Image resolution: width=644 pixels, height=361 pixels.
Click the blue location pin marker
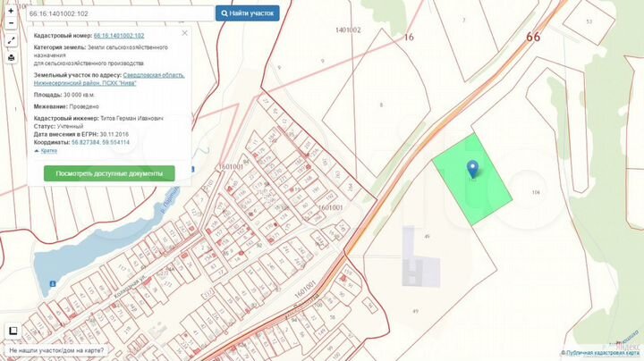tap(472, 167)
